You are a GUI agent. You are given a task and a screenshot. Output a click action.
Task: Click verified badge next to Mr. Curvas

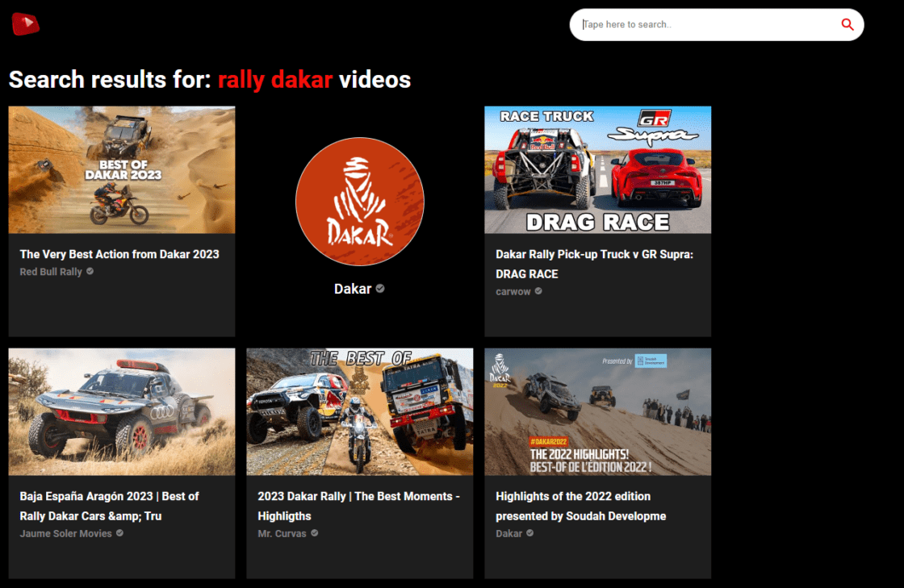click(315, 532)
